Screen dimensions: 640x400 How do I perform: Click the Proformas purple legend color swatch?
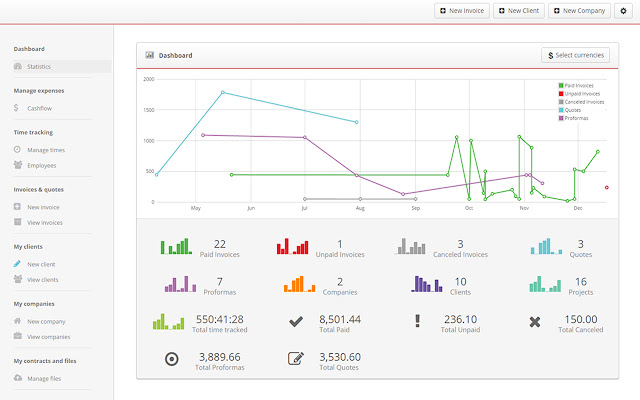pyautogui.click(x=560, y=117)
